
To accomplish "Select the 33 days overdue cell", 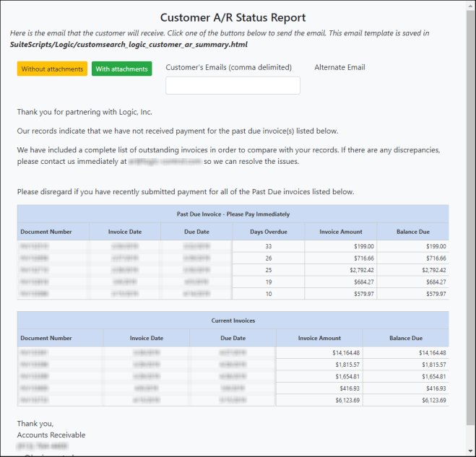I will tap(268, 246).
